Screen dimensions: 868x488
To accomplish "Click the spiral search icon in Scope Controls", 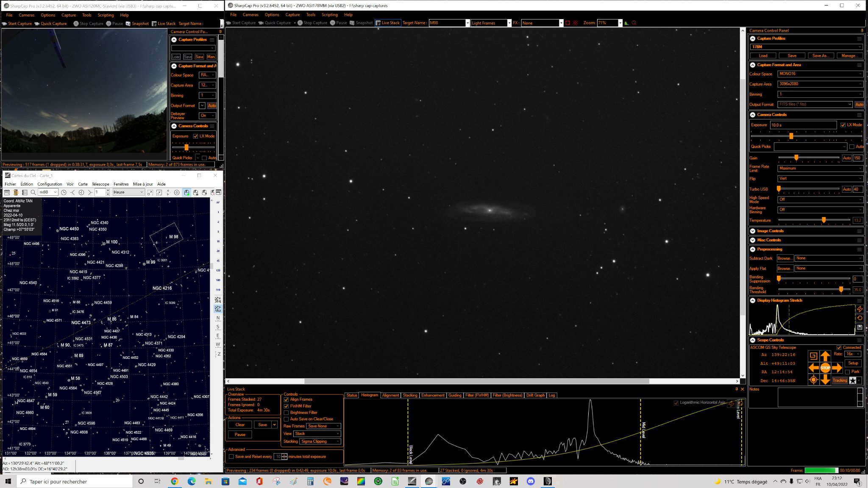I will coord(813,356).
